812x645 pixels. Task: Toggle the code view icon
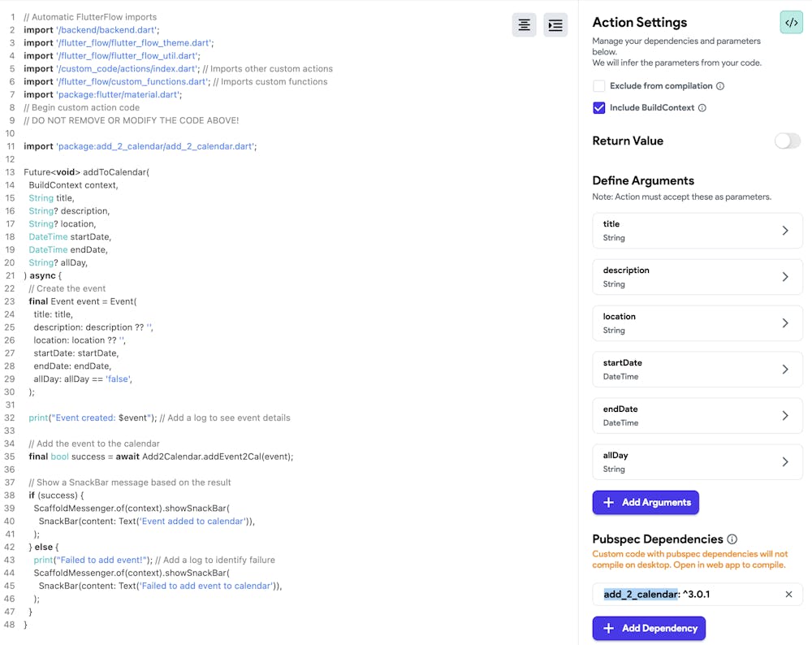click(x=791, y=23)
